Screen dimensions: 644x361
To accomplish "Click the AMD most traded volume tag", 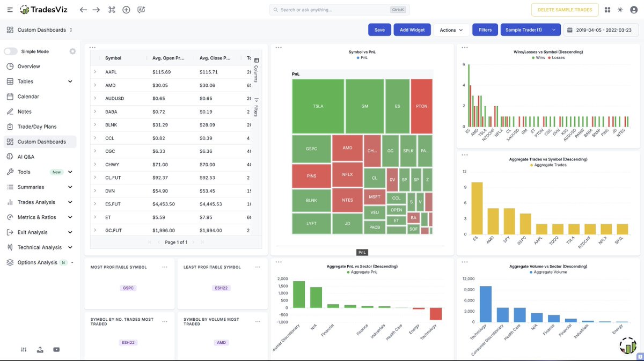I will (221, 343).
